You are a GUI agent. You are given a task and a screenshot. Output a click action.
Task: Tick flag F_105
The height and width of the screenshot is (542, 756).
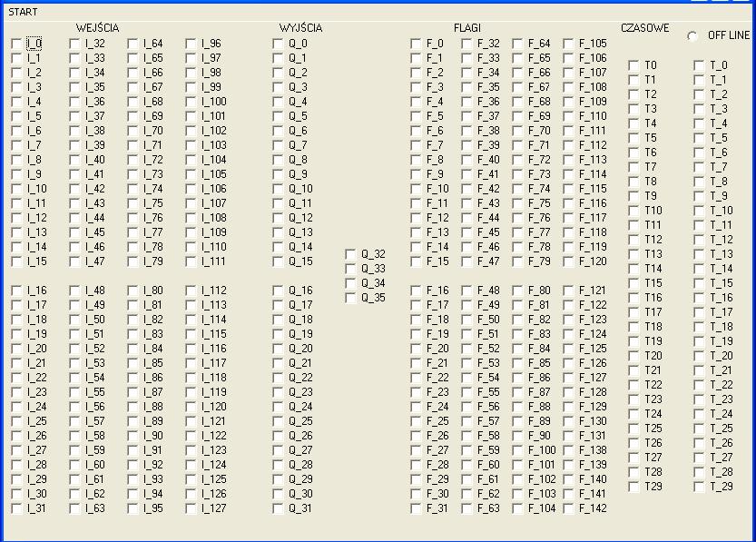(x=568, y=44)
